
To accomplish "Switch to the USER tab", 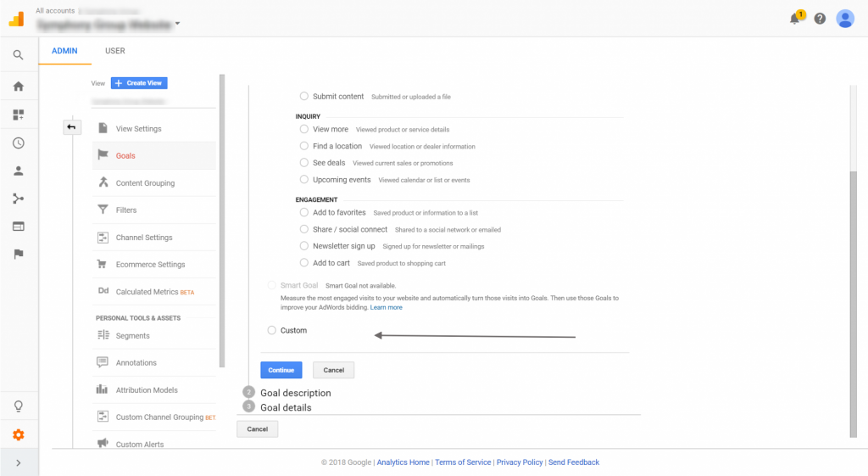I will point(115,51).
